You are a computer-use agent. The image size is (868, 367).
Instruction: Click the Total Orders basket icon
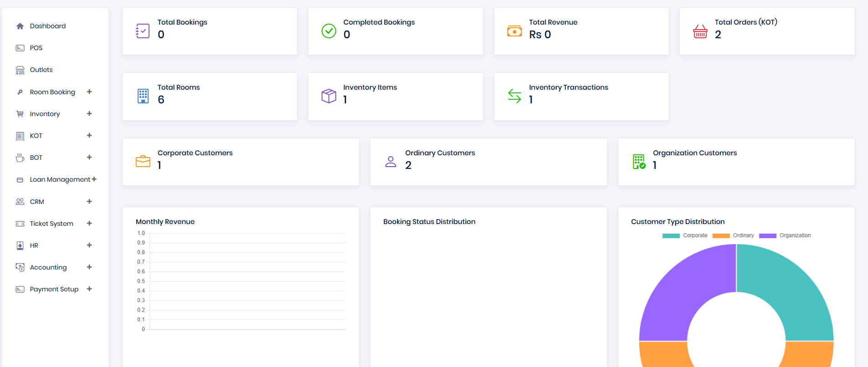700,31
